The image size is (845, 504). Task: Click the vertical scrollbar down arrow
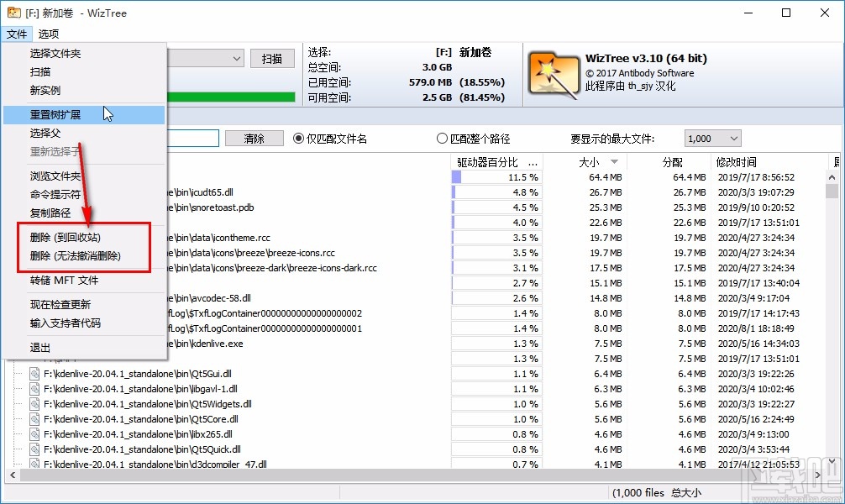click(832, 462)
